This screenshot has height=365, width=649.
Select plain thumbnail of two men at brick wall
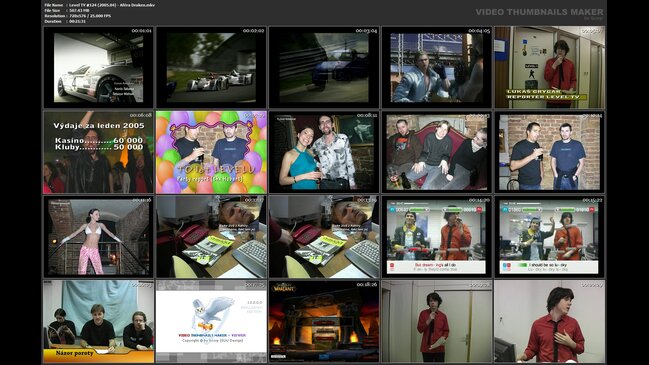point(550,152)
